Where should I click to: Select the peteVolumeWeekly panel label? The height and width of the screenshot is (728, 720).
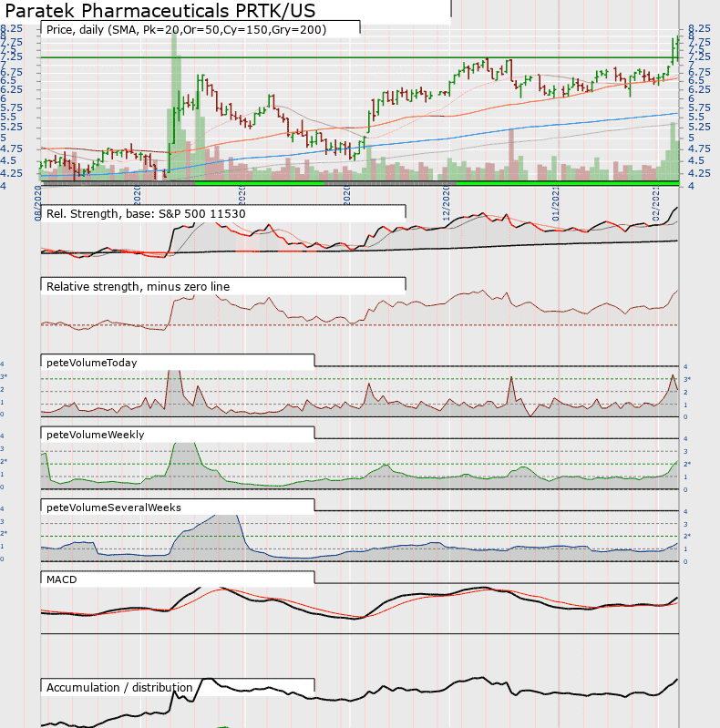click(95, 435)
